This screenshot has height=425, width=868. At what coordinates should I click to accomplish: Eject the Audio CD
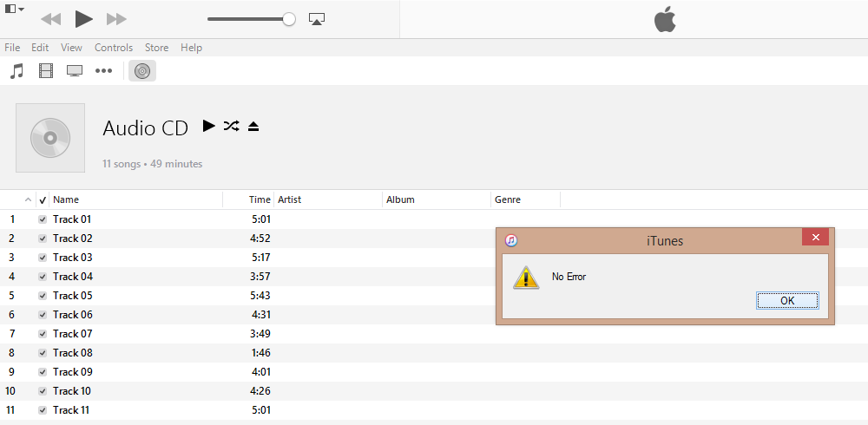point(253,127)
